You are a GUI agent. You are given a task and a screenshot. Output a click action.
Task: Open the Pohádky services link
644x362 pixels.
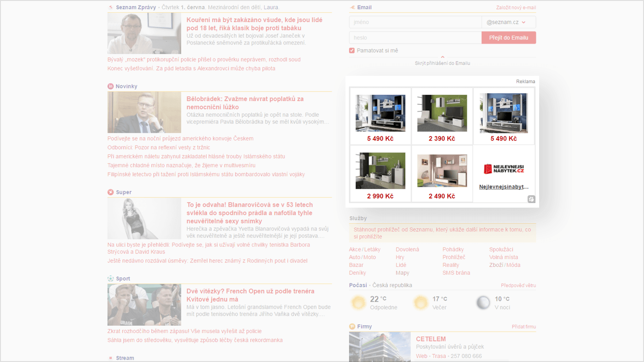coord(453,249)
